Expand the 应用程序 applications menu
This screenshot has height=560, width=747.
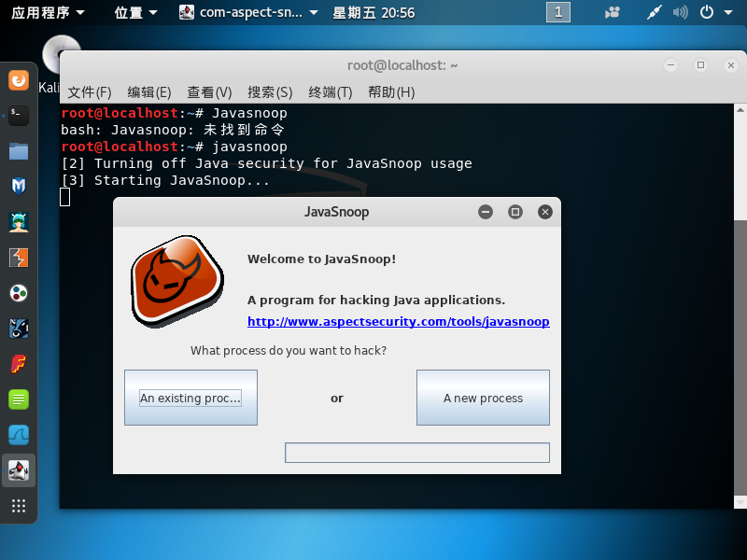click(x=48, y=12)
